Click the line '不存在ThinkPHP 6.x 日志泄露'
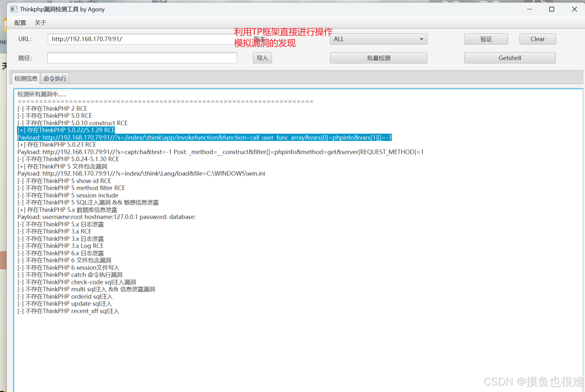 click(x=61, y=253)
